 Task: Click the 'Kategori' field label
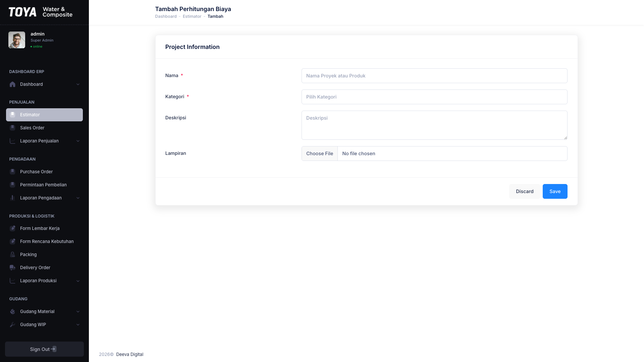point(174,97)
